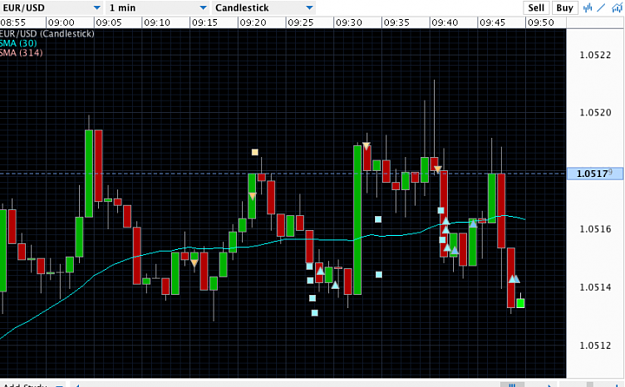
Task: Click the 1.0512 price axis label
Action: [595, 345]
